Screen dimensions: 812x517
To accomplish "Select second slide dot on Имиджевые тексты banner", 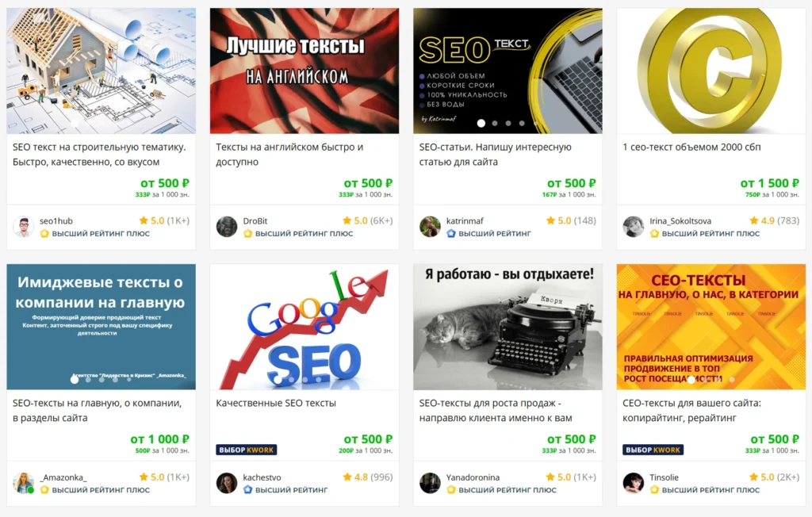I will [88, 380].
